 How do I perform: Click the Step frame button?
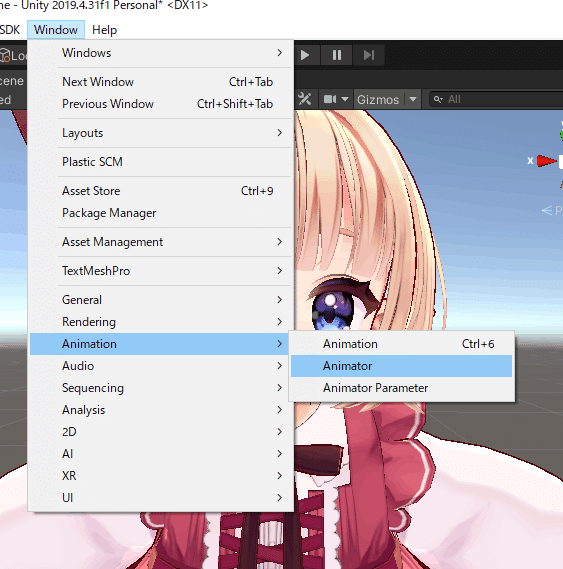coord(369,55)
